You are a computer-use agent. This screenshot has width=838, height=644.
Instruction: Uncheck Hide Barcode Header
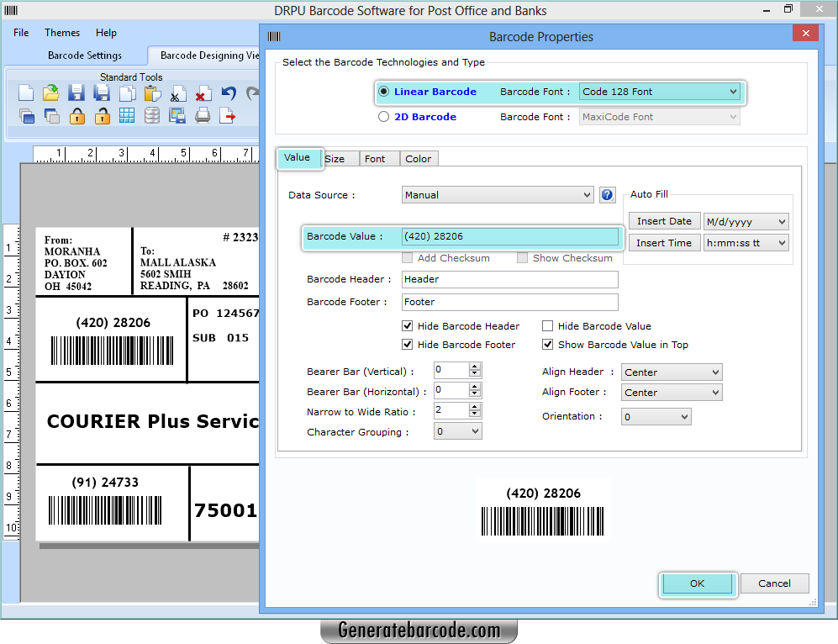pos(407,325)
